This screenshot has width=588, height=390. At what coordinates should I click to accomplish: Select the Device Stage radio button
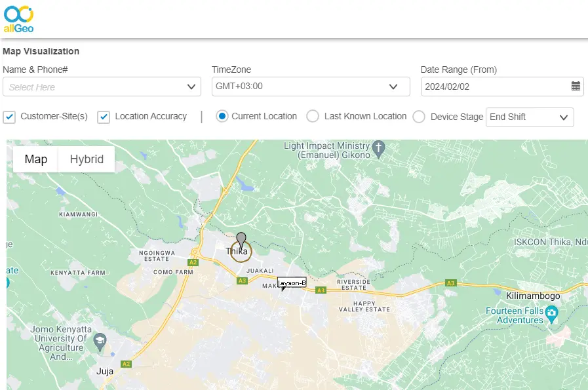[418, 116]
